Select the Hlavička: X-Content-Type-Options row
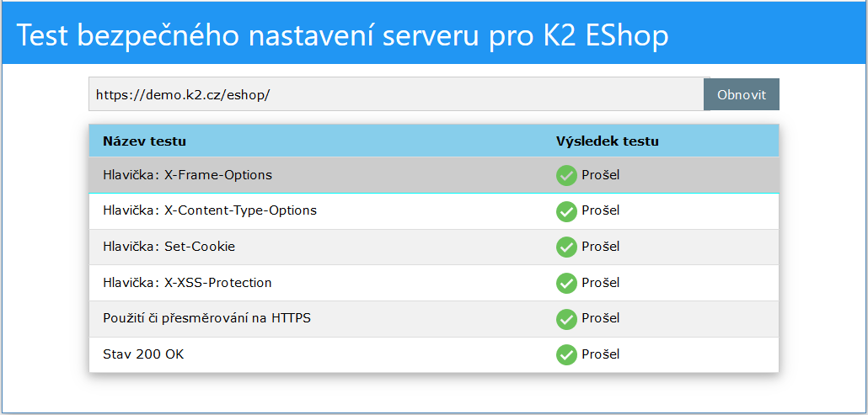 (x=209, y=210)
